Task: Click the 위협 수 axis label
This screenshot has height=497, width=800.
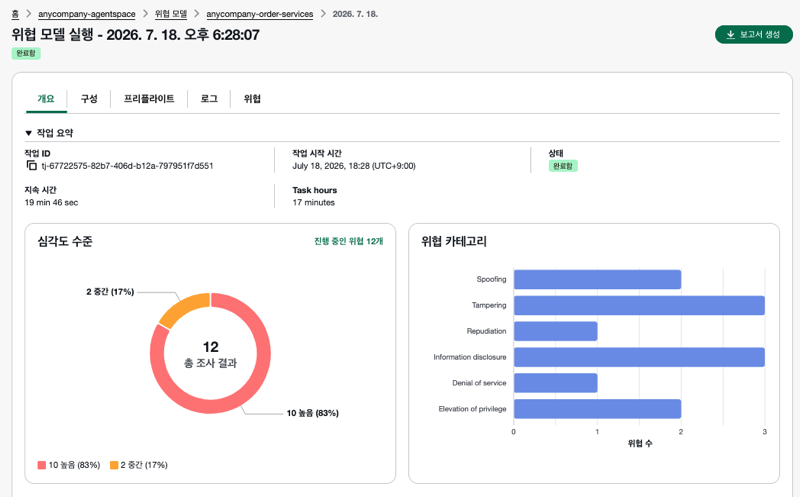Action: [640, 443]
